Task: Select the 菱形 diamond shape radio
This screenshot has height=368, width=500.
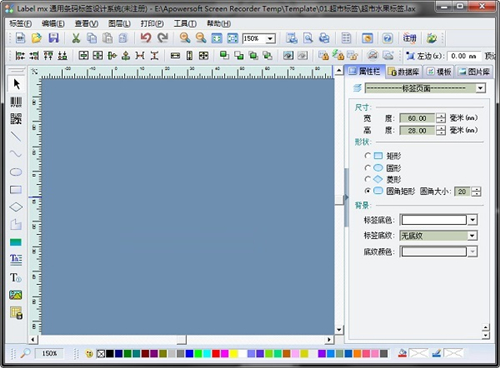Action: [368, 179]
